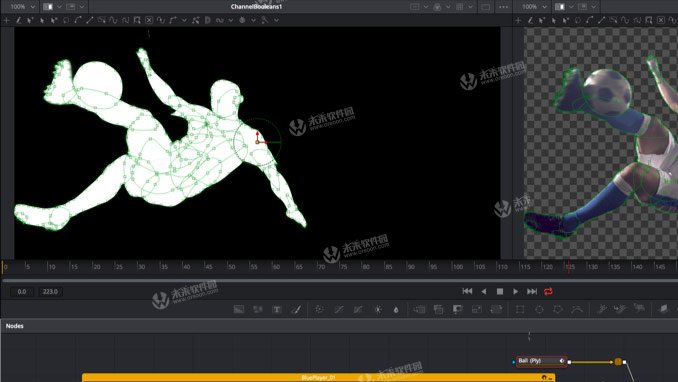The width and height of the screenshot is (678, 382).
Task: Select the Draw Append pencil tool, left viewer
Action: [x=18, y=20]
